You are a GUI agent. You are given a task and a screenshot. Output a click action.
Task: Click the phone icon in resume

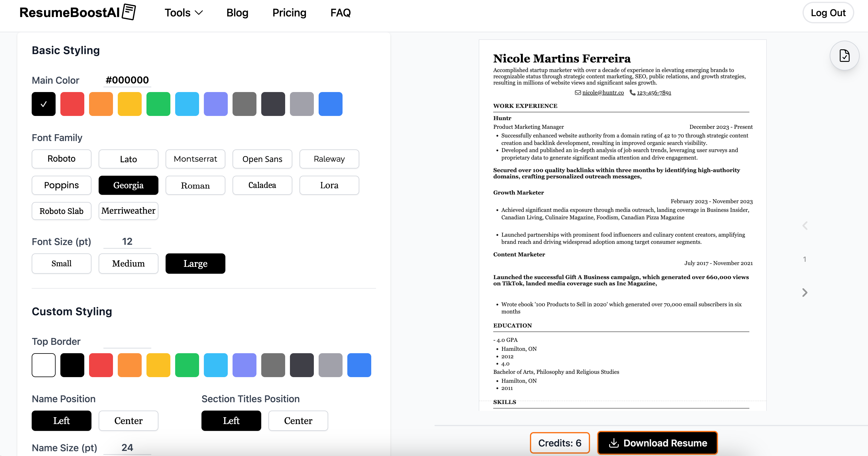tap(632, 93)
